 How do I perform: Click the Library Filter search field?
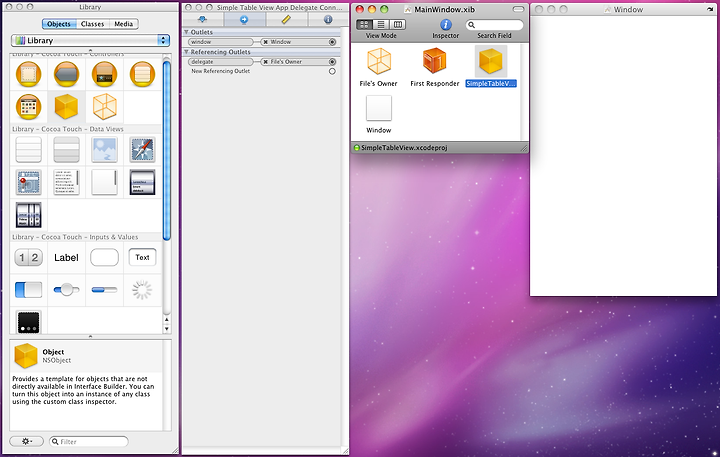89,441
